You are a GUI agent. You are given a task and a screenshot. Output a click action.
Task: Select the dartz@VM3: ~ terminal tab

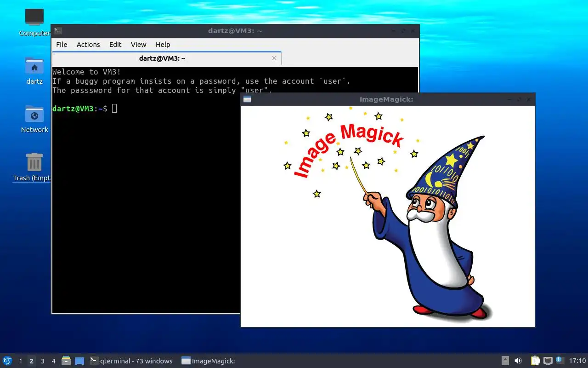(166, 58)
